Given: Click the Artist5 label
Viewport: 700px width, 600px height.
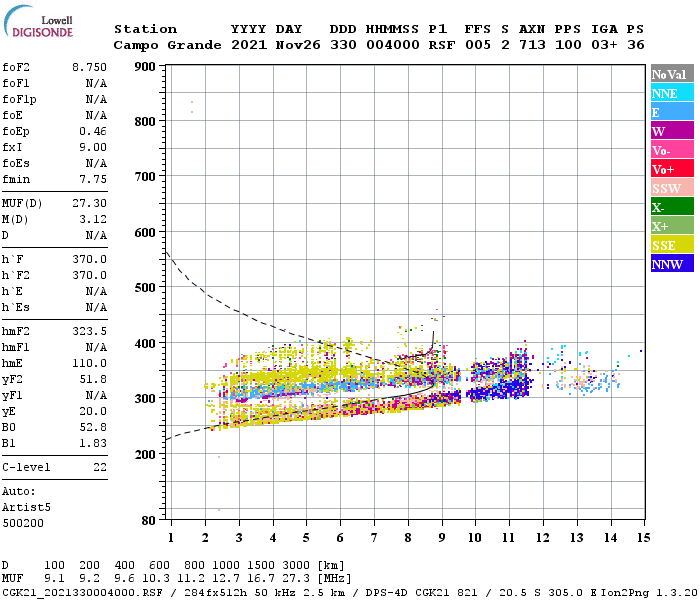Looking at the screenshot, I should 26,508.
